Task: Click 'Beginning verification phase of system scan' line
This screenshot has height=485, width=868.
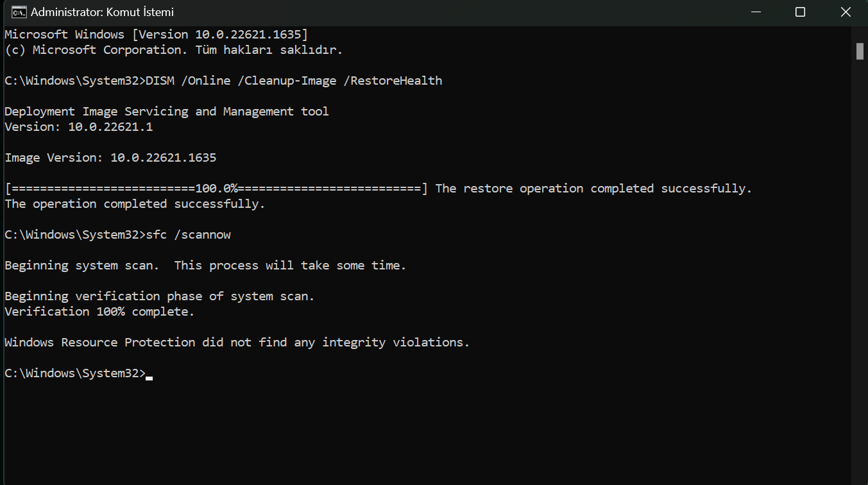Action: (159, 296)
